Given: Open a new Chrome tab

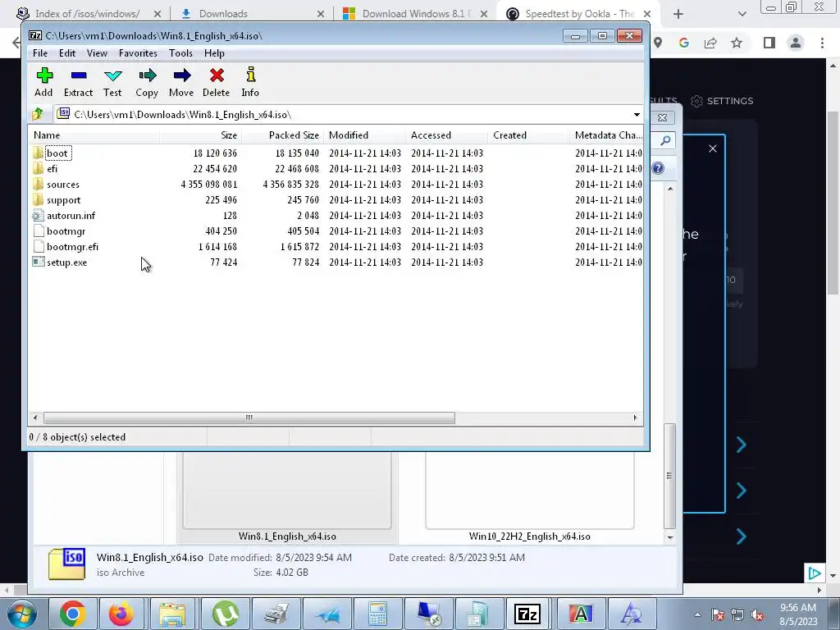Looking at the screenshot, I should coord(678,14).
